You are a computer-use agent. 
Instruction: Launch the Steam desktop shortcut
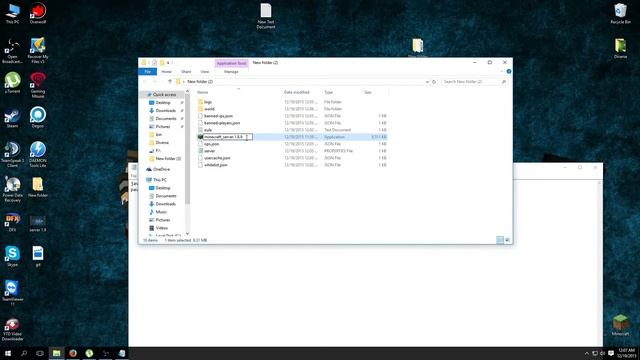12,118
